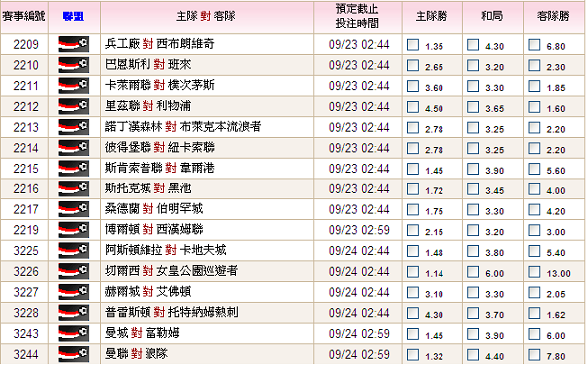Tick away win 4.00 checkbox for match 2216
588x365 pixels.
point(534,189)
